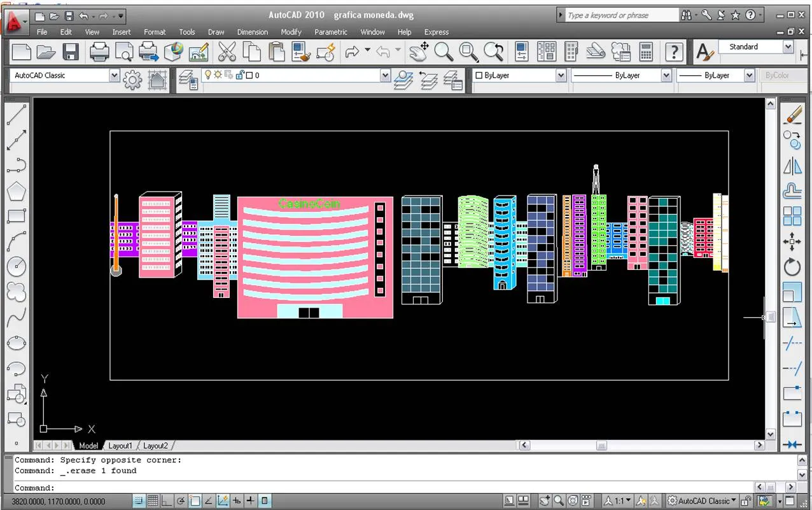Switch to the Layout1 tab
Image resolution: width=812 pixels, height=510 pixels.
click(120, 446)
